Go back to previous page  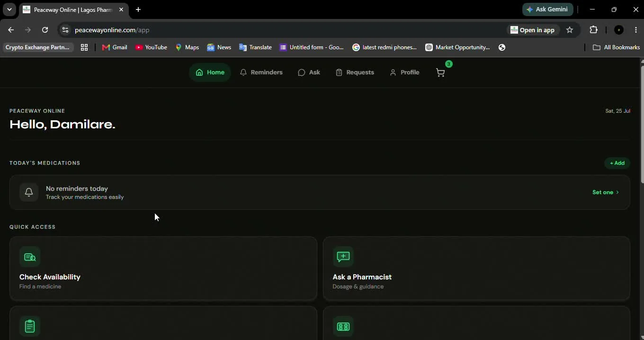11,30
